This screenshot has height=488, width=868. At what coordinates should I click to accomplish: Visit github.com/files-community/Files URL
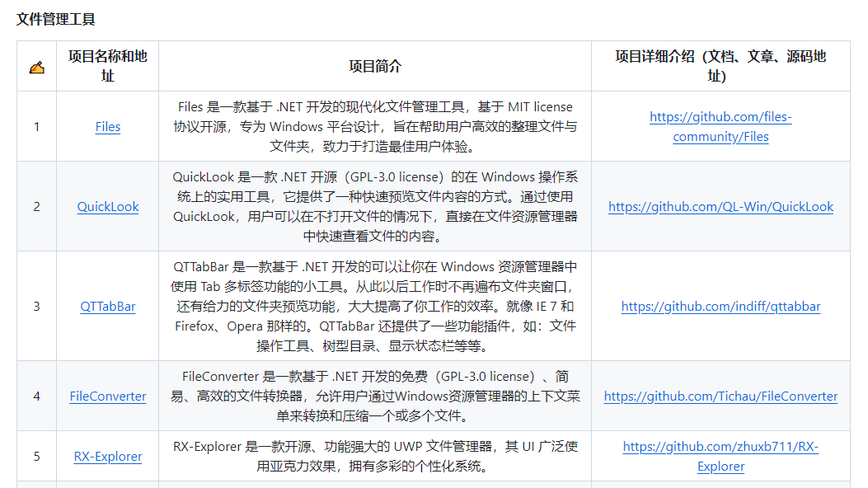(x=720, y=127)
